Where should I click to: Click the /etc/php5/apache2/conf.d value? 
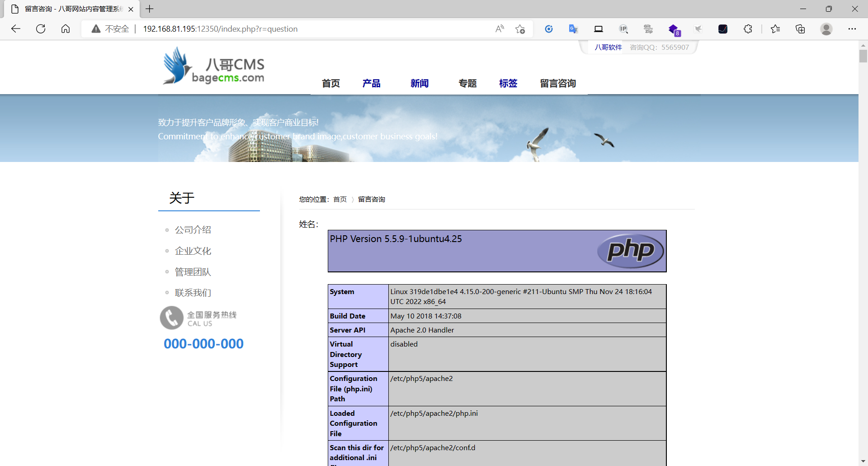[x=433, y=447]
